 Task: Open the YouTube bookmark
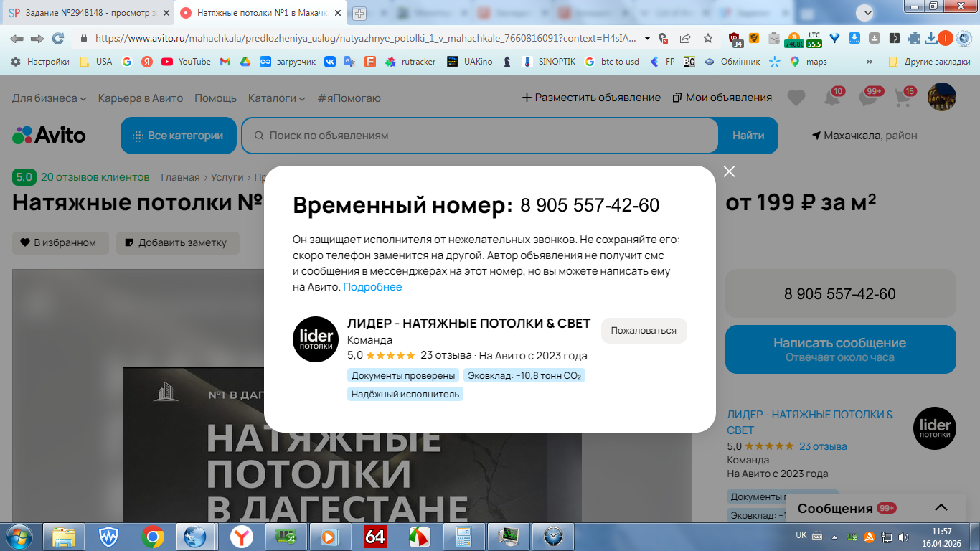coord(187,62)
